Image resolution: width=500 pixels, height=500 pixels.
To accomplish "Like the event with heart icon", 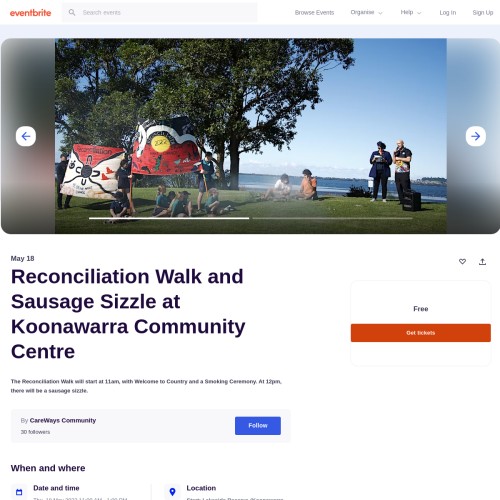I will point(462,262).
